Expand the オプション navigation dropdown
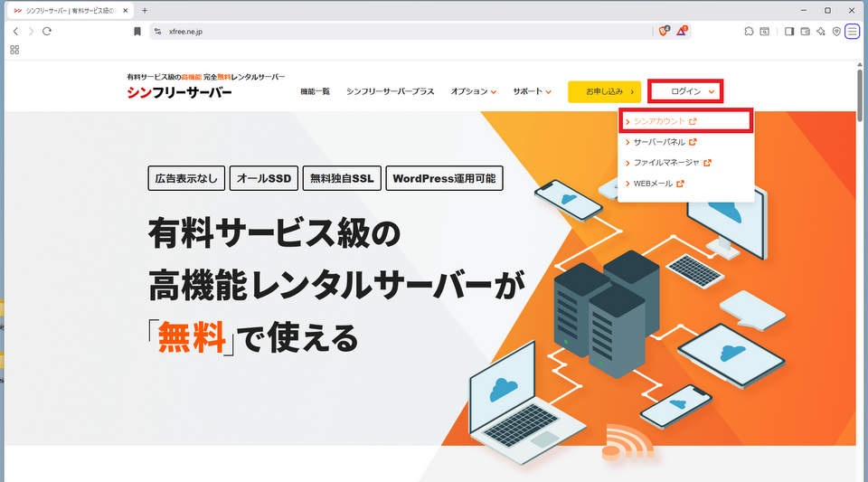The width and height of the screenshot is (868, 482). tap(474, 91)
